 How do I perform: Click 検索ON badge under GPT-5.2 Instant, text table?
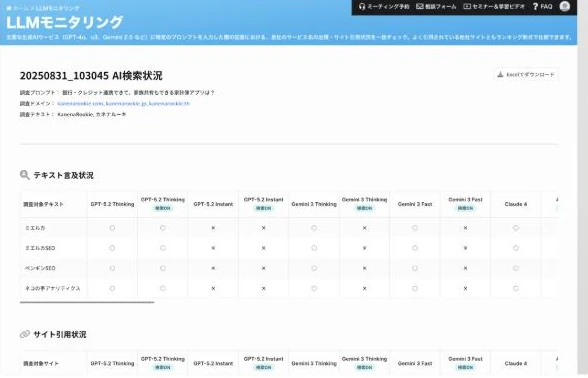264,208
